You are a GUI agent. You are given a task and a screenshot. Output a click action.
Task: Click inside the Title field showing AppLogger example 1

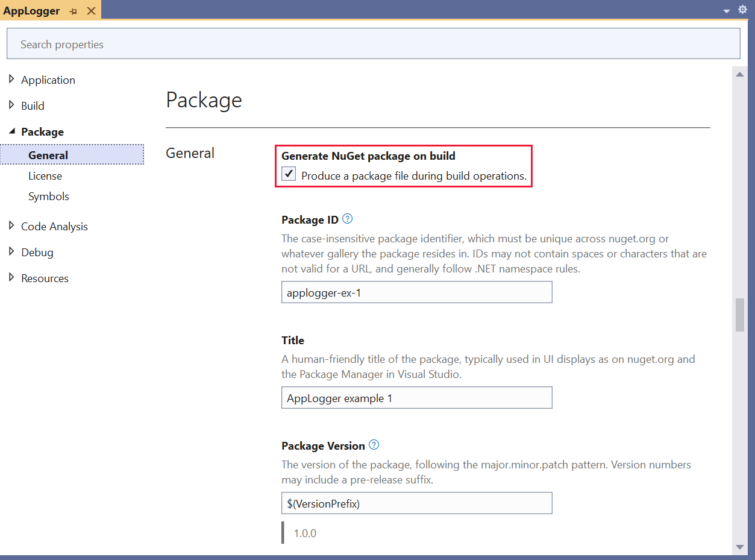pyautogui.click(x=416, y=397)
